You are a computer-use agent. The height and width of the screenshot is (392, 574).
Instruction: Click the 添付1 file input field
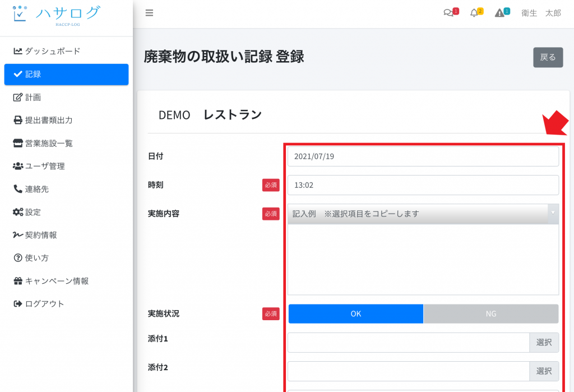(x=409, y=343)
